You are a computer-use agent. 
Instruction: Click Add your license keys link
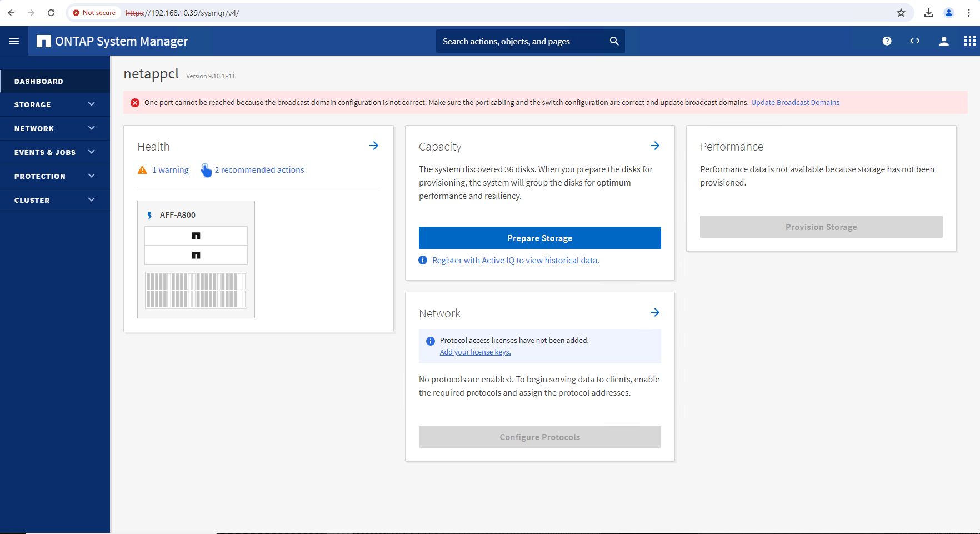click(475, 352)
